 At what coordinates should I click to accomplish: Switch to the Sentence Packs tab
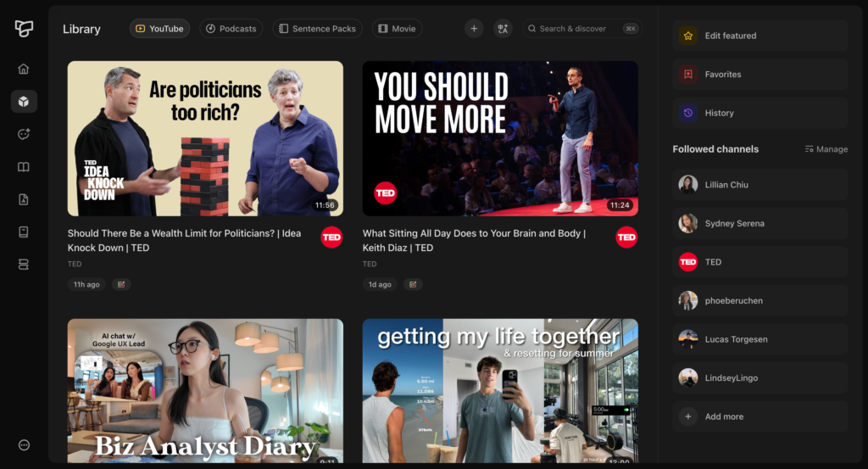click(x=317, y=29)
